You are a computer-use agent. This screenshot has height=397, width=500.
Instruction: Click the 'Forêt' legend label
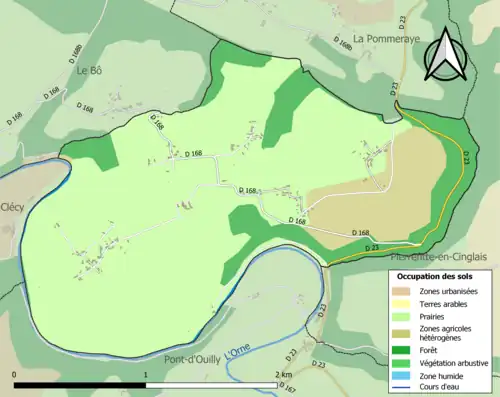coord(428,350)
